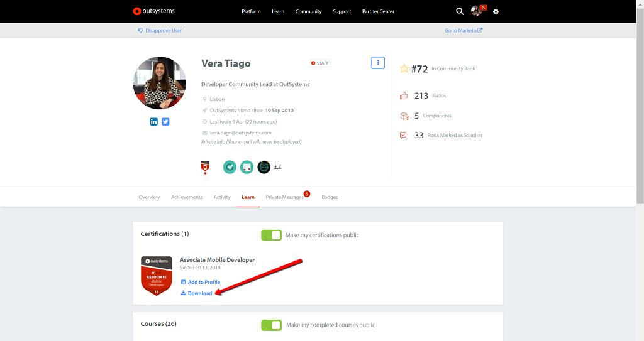This screenshot has height=341, width=644.
Task: Toggle Make my completed courses public switch
Action: click(x=271, y=325)
